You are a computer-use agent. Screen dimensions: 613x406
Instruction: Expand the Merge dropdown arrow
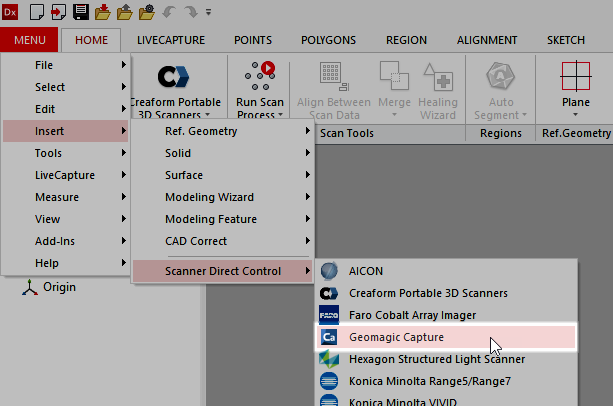[394, 115]
